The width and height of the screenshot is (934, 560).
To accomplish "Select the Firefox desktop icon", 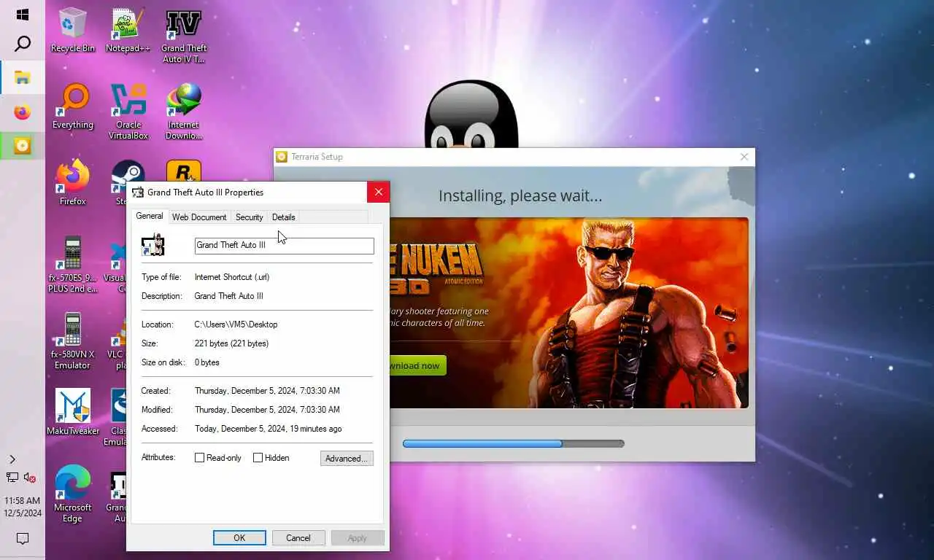I will pos(72,183).
